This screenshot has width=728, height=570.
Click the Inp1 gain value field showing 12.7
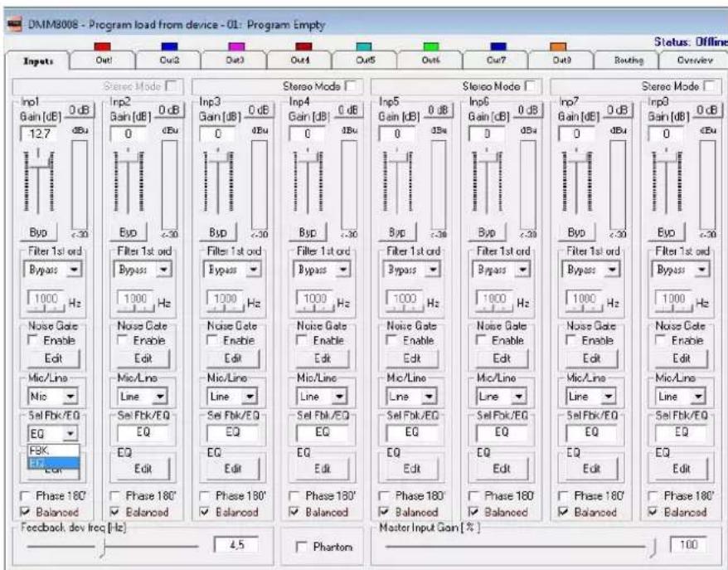coord(38,134)
